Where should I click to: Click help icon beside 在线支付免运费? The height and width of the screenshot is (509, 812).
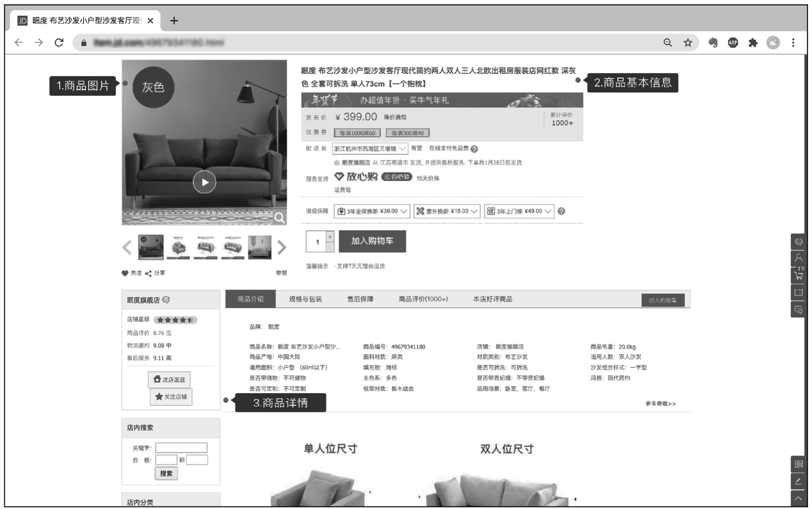[x=474, y=149]
